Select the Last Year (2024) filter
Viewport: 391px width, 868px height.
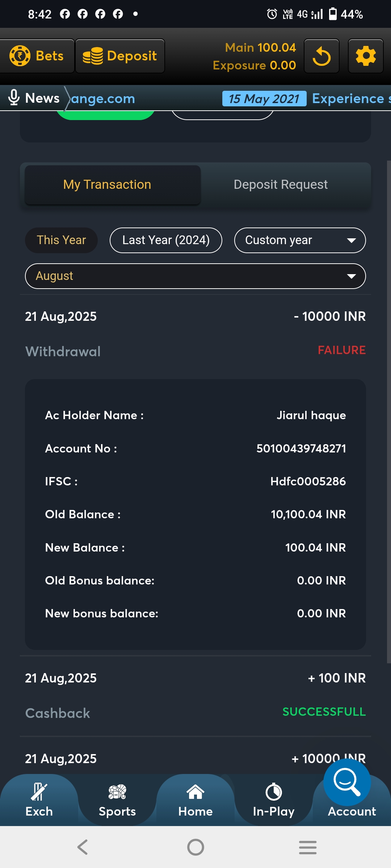(166, 240)
